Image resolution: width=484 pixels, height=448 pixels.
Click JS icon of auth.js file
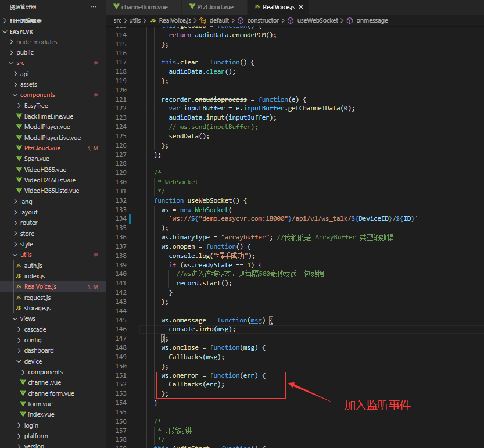point(19,266)
